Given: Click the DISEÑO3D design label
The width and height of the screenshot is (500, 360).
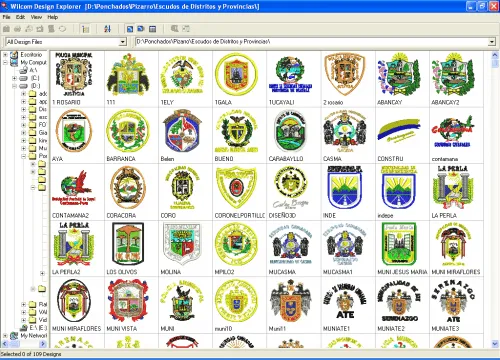Looking at the screenshot, I should tap(282, 216).
